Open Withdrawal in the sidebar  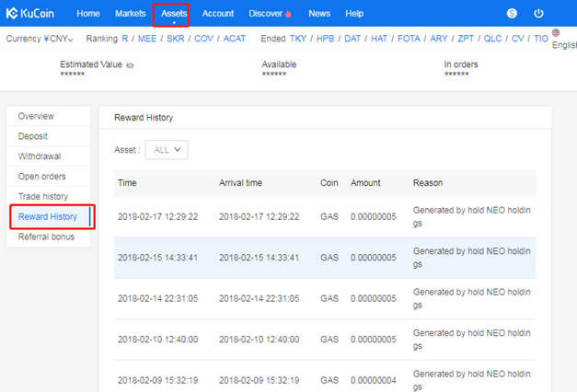coord(49,156)
